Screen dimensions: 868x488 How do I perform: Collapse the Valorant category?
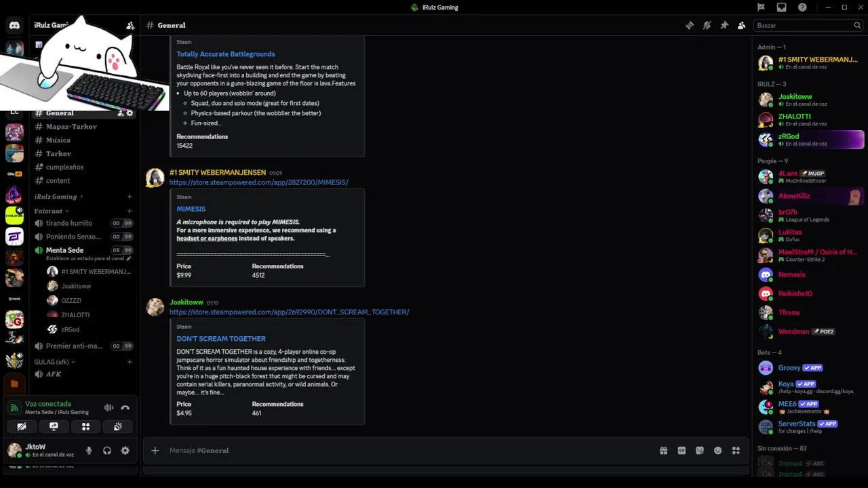tap(51, 211)
